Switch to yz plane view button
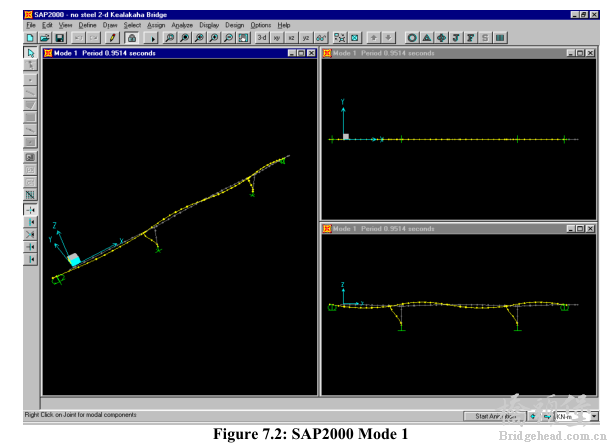This screenshot has height=448, width=614. [306, 38]
